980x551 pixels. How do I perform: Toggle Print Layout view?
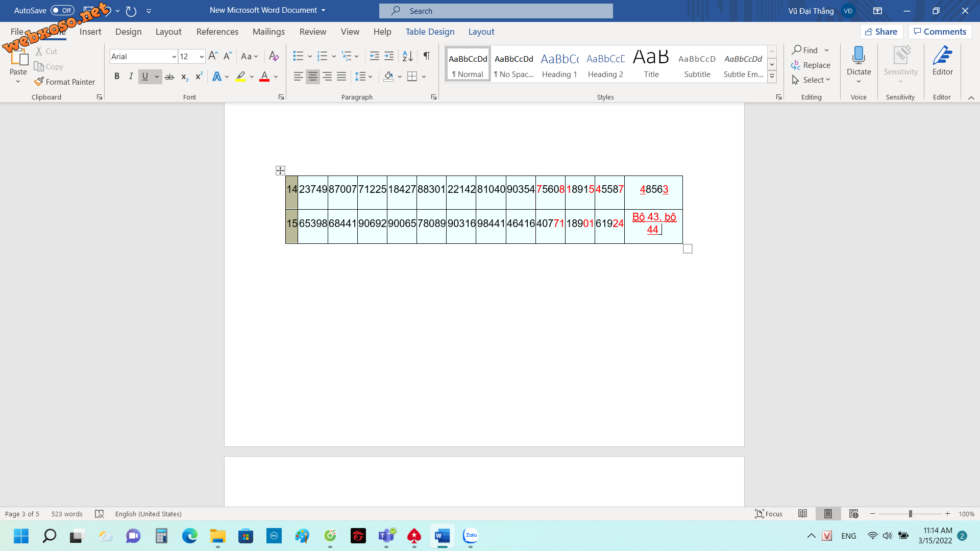(x=828, y=514)
